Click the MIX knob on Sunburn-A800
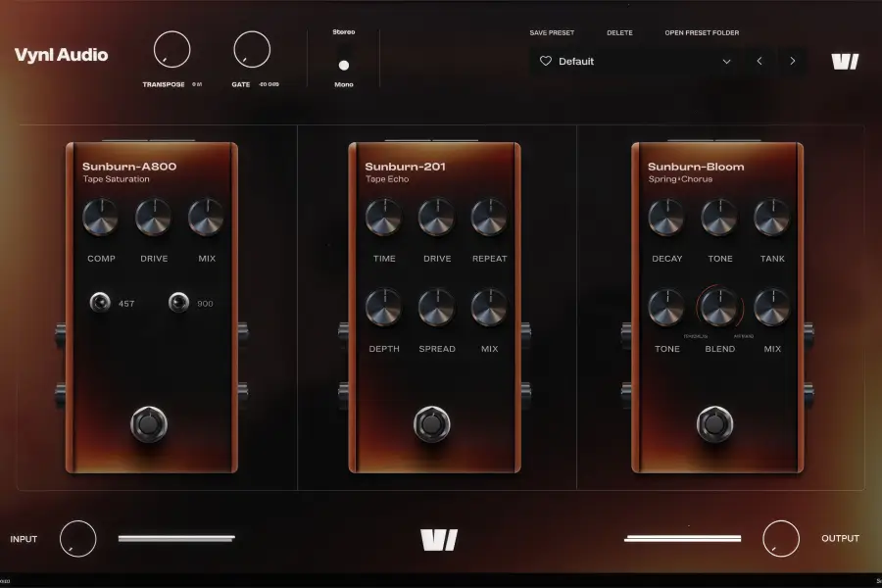 207,218
